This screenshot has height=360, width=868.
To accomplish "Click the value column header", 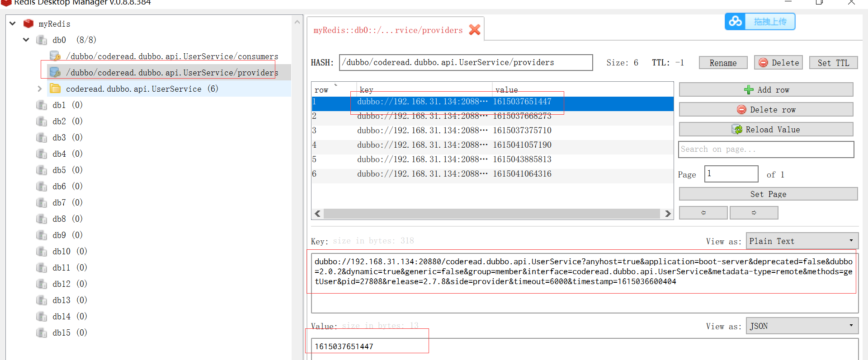I will 582,90.
